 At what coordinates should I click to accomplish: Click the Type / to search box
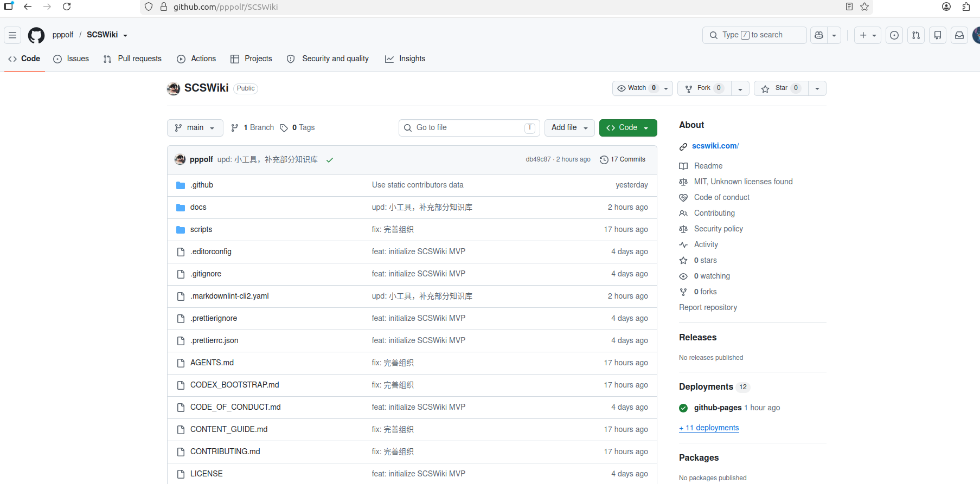click(x=754, y=35)
